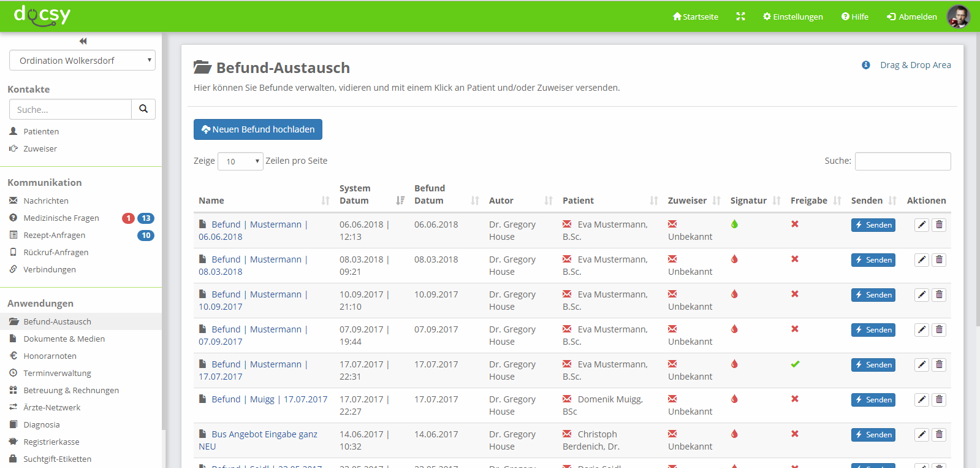
Task: Sort table by Befund Datum column
Action: (x=447, y=194)
